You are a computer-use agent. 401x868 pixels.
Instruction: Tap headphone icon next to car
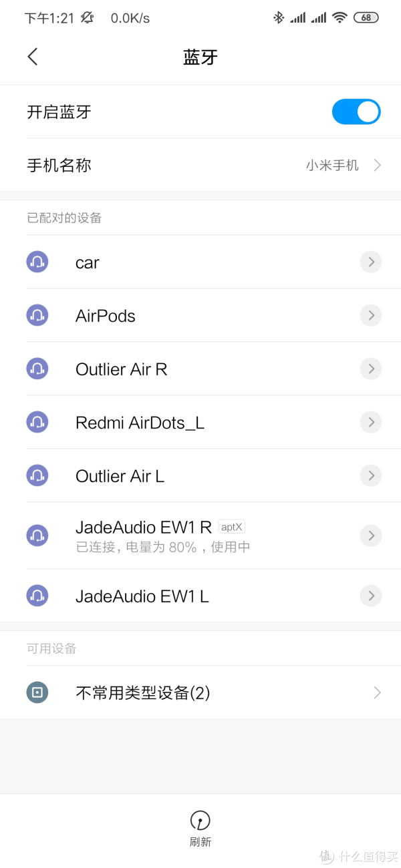click(37, 262)
